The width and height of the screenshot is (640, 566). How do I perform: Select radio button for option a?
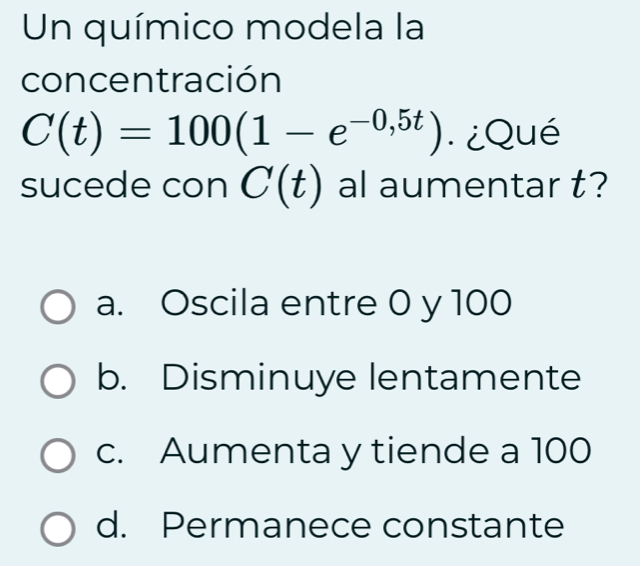58,307
